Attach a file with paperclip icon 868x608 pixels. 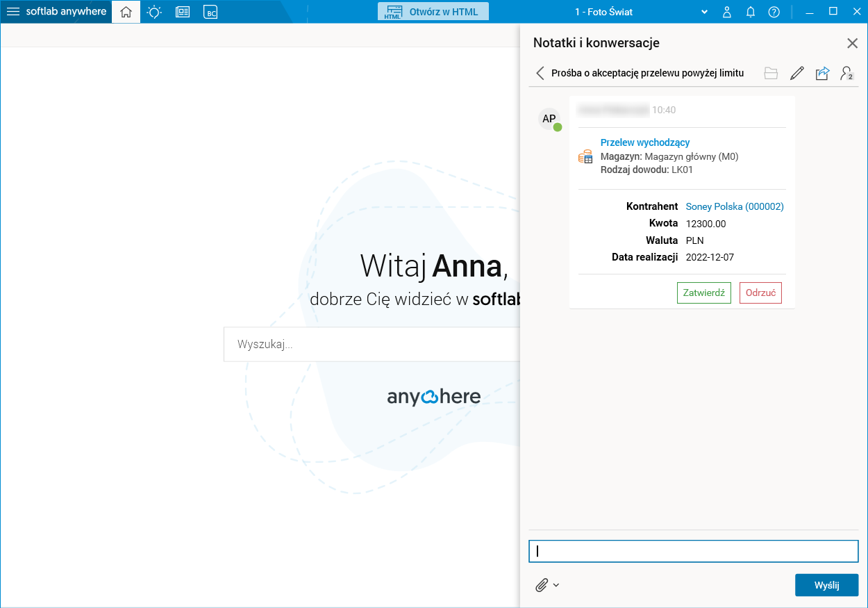[542, 585]
